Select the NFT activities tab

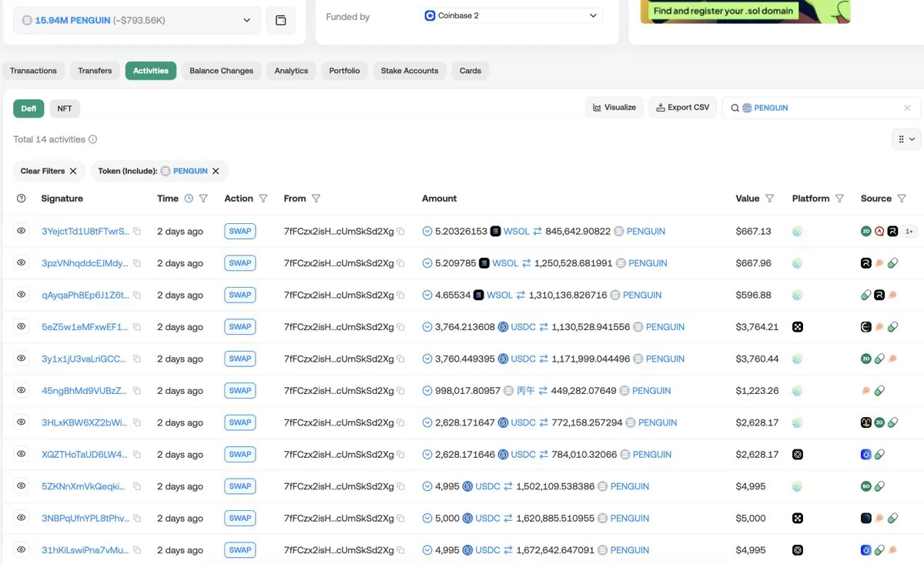(x=65, y=108)
